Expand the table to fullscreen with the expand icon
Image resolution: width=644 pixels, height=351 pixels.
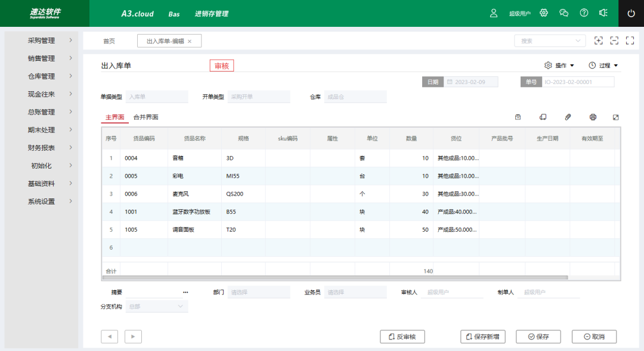[616, 117]
